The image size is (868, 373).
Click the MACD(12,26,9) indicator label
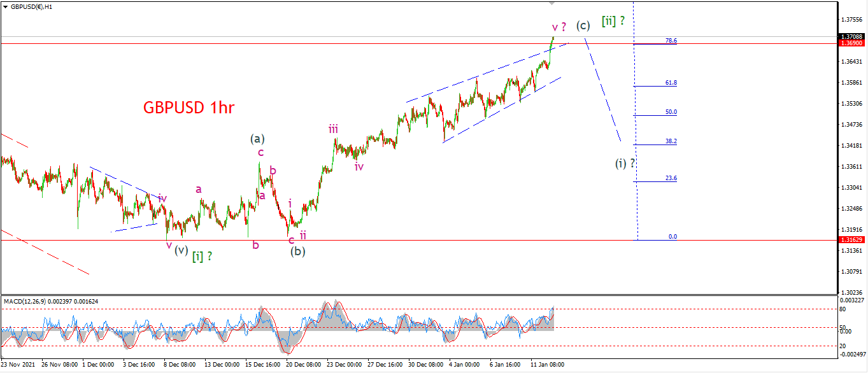pos(24,300)
